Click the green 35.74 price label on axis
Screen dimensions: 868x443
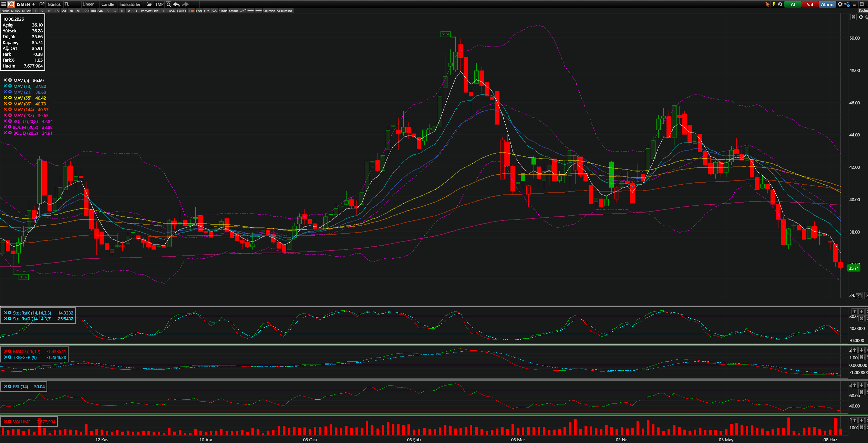click(854, 268)
